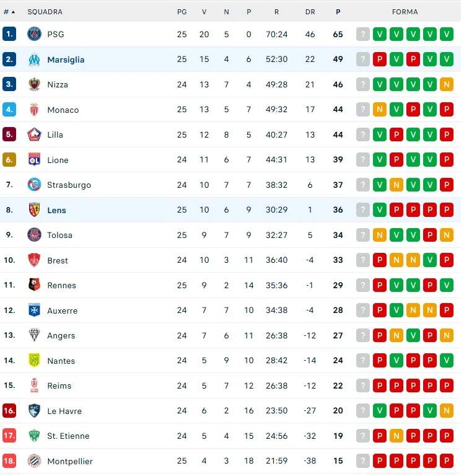Open the Lens team page link
The image size is (464, 476).
pos(56,210)
